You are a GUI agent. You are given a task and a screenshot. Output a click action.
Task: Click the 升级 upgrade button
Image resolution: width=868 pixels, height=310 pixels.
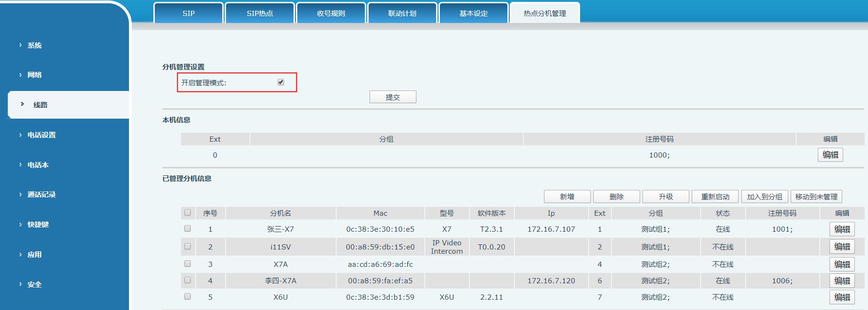666,197
